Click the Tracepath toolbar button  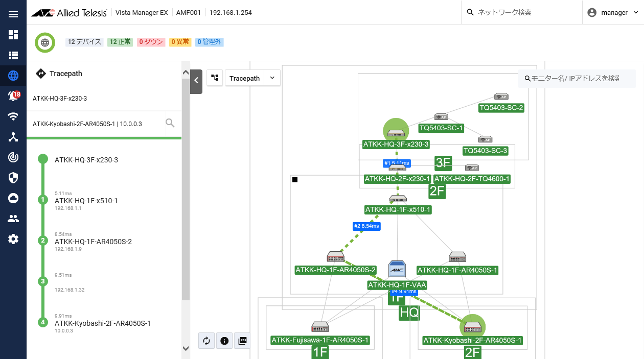click(x=244, y=78)
